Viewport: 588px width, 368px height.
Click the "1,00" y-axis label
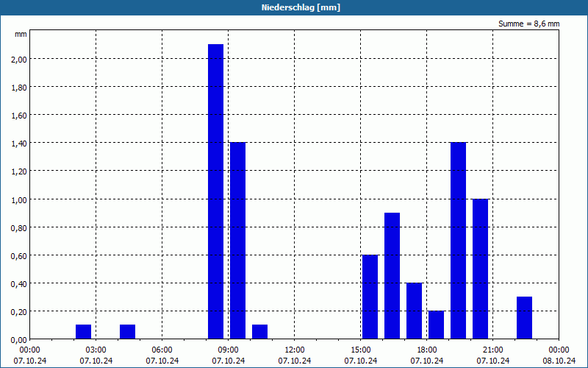point(19,199)
